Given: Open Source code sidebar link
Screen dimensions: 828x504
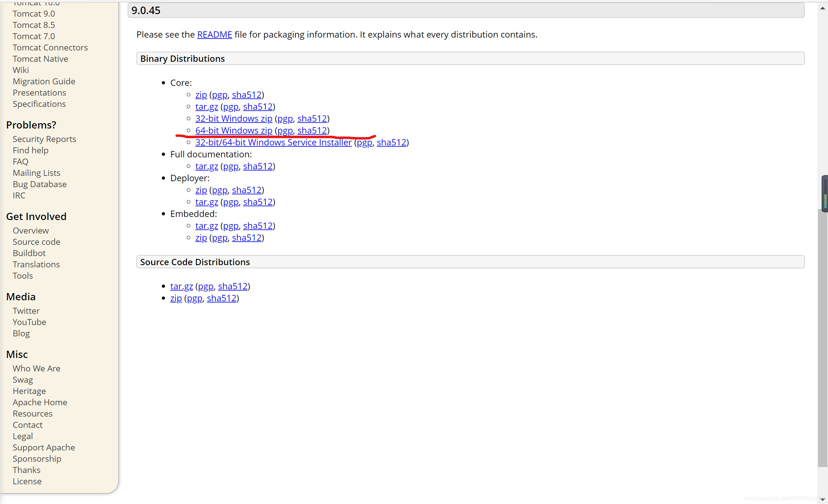Looking at the screenshot, I should point(36,242).
